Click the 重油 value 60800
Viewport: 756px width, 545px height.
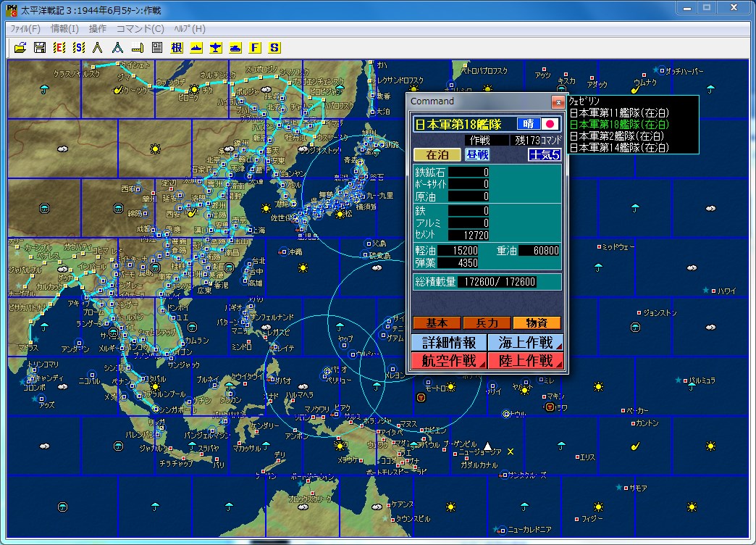coord(539,251)
